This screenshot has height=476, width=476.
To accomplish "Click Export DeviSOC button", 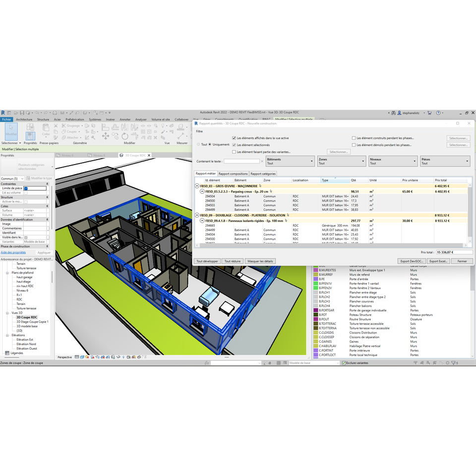I will point(412,261).
